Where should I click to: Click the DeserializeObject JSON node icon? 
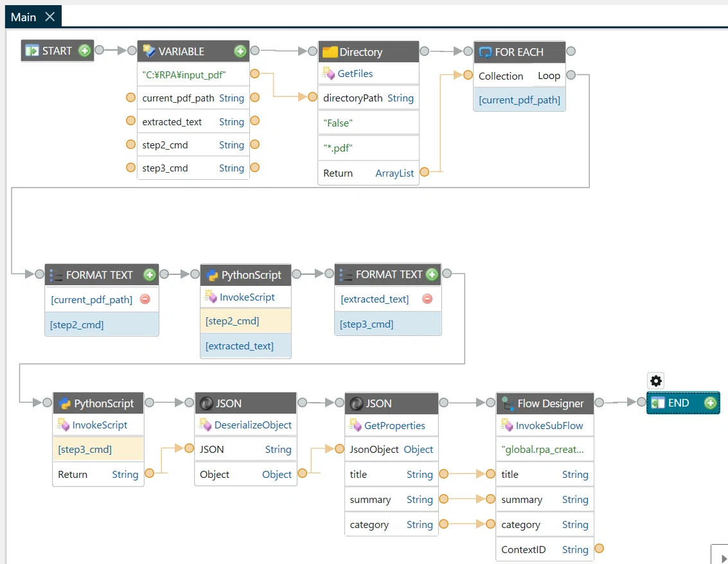pyautogui.click(x=206, y=403)
